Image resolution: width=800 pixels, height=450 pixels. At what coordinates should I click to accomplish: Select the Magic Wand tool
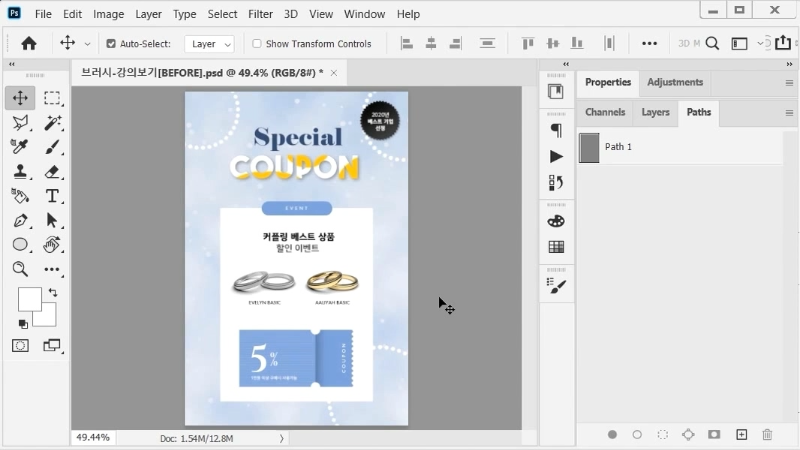tap(52, 122)
